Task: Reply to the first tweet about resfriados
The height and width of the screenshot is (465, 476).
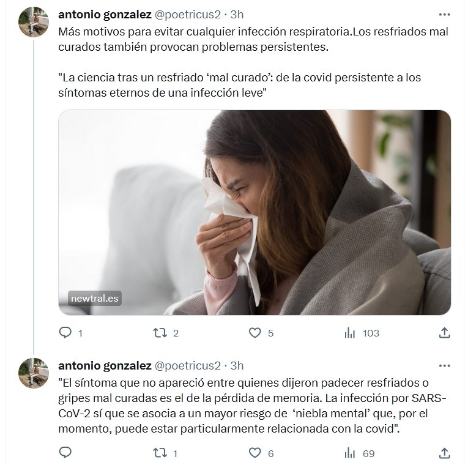Action: 65,333
